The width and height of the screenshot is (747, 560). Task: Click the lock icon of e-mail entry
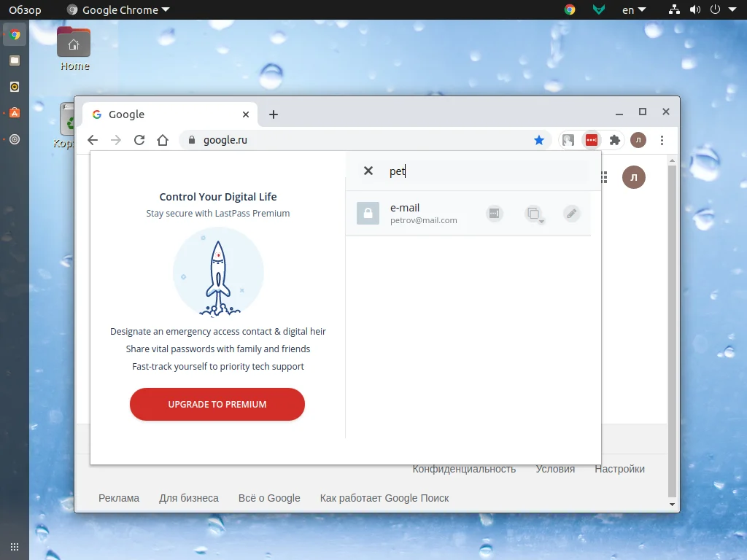[368, 213]
